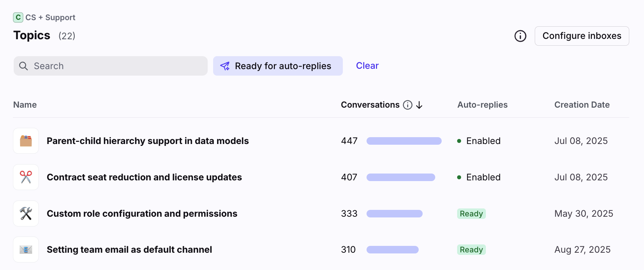Click the conversation bar for the 447 topic
Viewport: 644px width, 270px height.
[404, 141]
